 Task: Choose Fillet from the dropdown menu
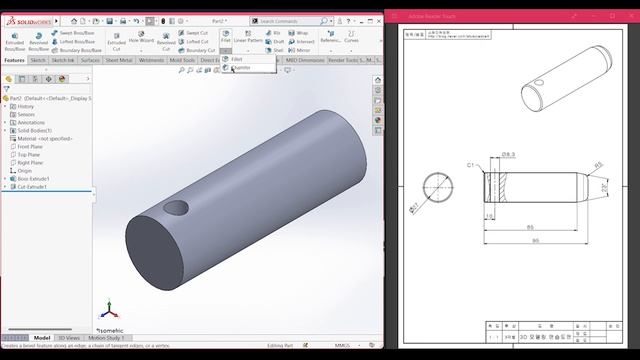point(249,59)
